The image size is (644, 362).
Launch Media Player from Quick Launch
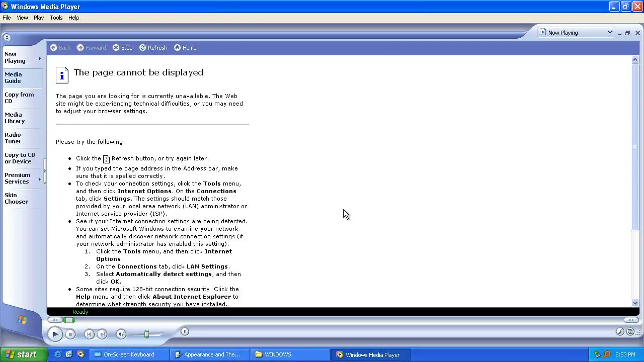(x=80, y=354)
